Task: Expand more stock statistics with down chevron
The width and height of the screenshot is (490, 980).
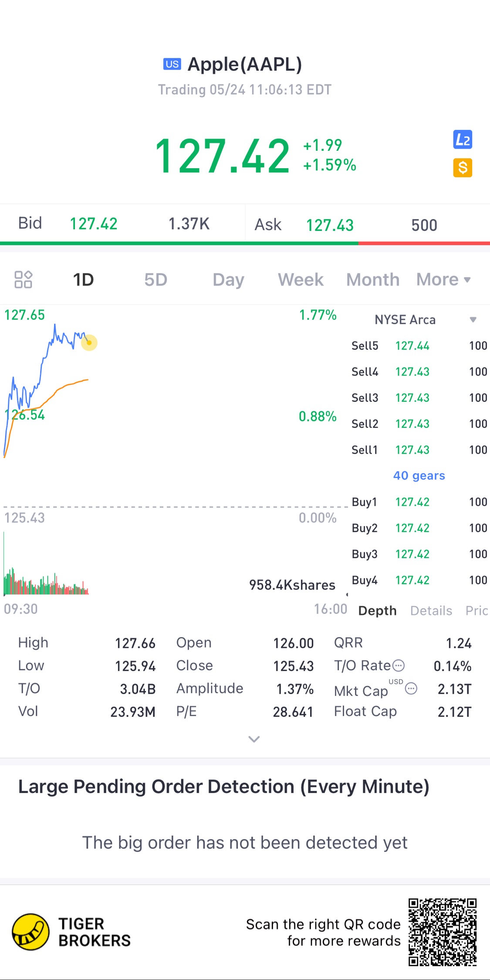Action: [x=254, y=739]
